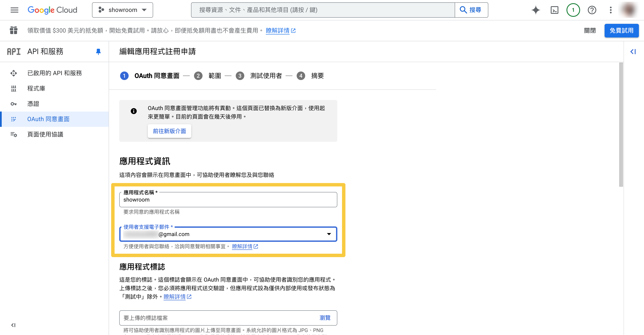
Task: Open the notifications badge showing 1
Action: point(573,10)
